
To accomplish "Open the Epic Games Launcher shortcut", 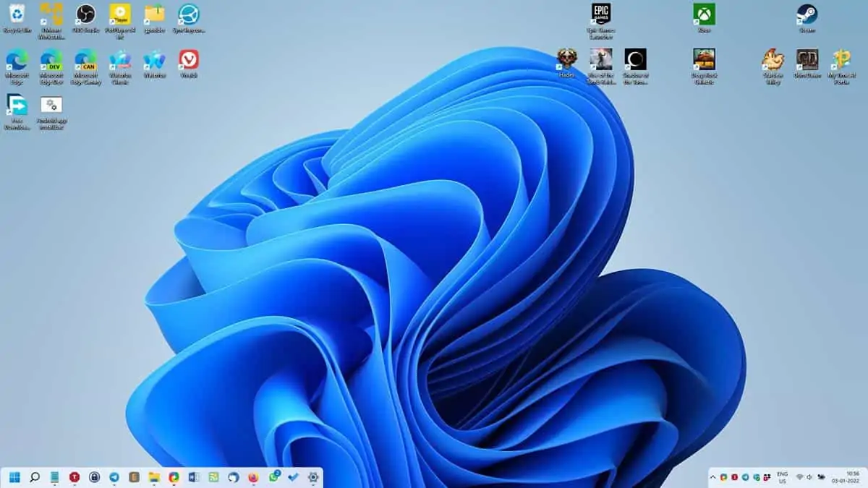I will tap(600, 14).
